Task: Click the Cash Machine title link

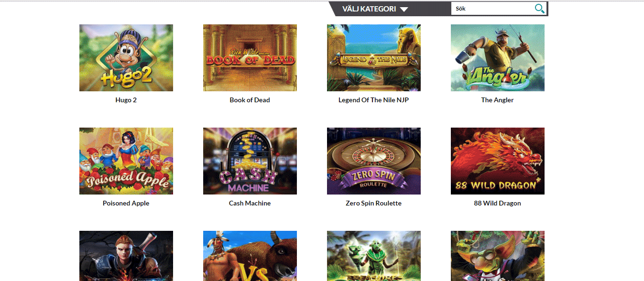Action: 250,203
